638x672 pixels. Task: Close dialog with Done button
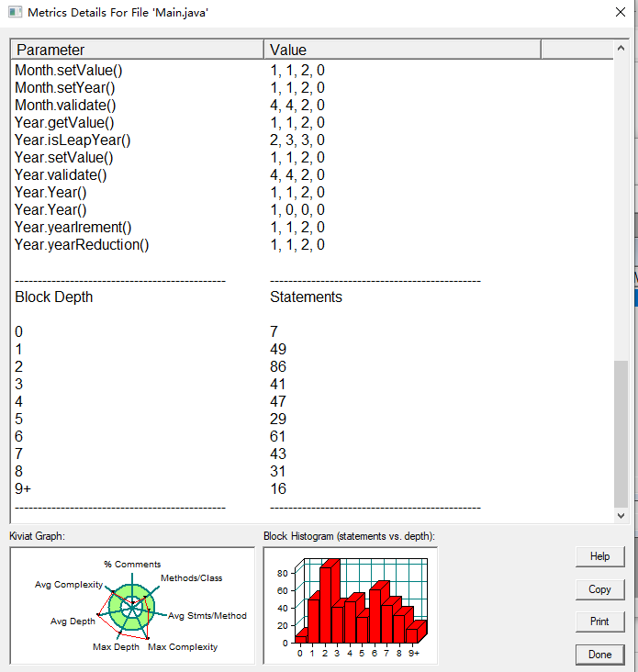pos(599,655)
